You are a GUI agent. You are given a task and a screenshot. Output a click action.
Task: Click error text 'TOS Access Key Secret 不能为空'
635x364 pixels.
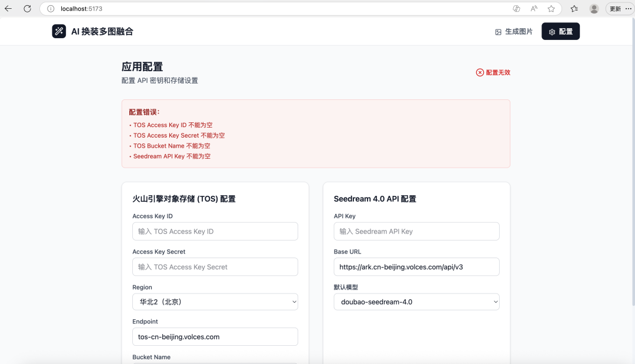pyautogui.click(x=179, y=136)
